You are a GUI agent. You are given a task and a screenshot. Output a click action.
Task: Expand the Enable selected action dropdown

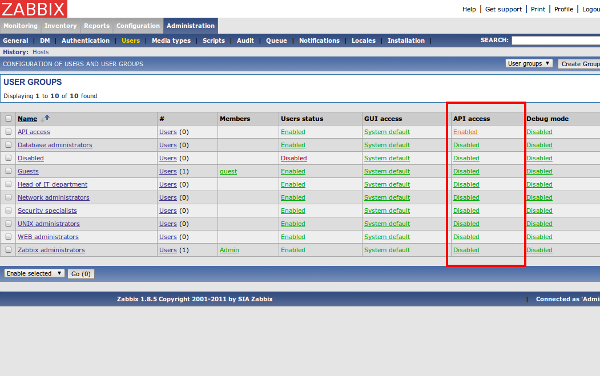[34, 273]
